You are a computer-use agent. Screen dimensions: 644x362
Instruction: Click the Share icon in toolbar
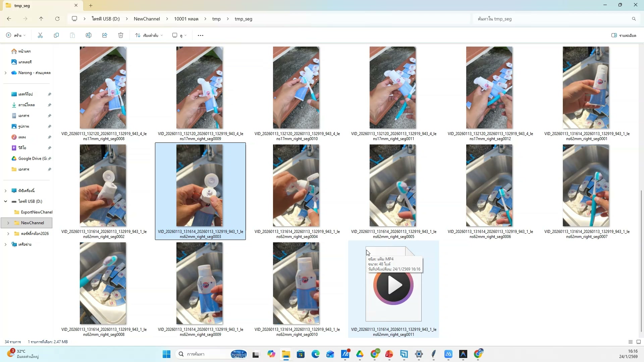[105, 35]
